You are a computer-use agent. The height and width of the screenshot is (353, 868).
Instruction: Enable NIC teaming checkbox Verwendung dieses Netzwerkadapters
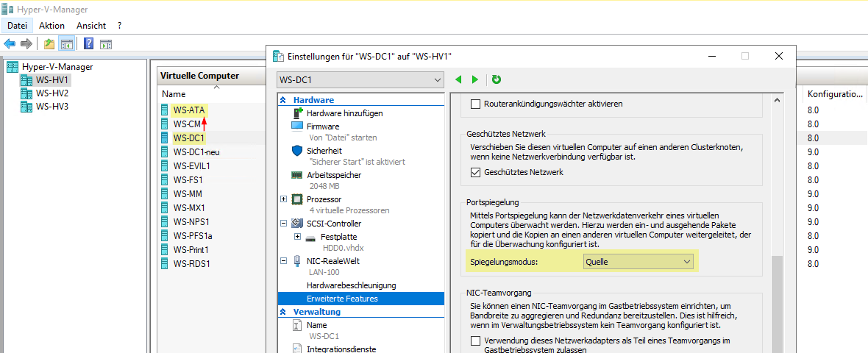(475, 340)
